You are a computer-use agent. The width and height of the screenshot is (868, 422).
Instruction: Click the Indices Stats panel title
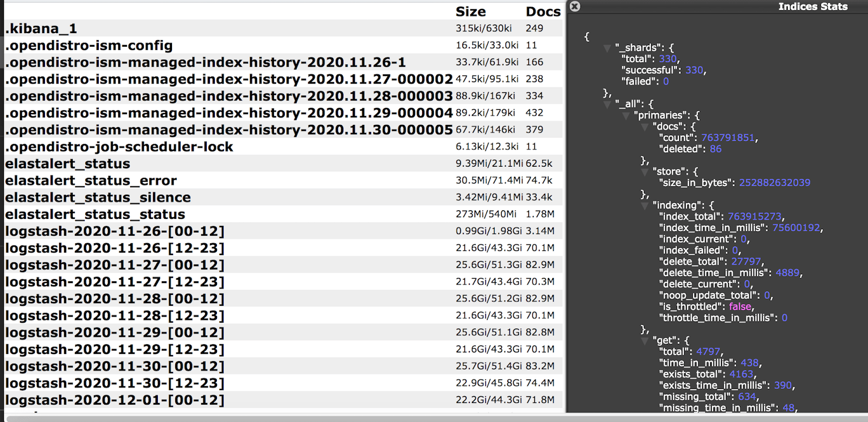(x=813, y=7)
